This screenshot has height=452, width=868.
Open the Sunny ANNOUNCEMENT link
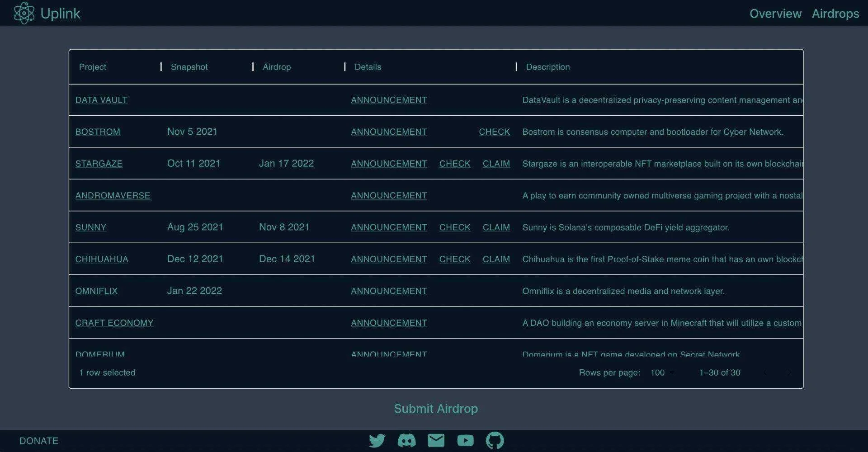[x=389, y=227]
